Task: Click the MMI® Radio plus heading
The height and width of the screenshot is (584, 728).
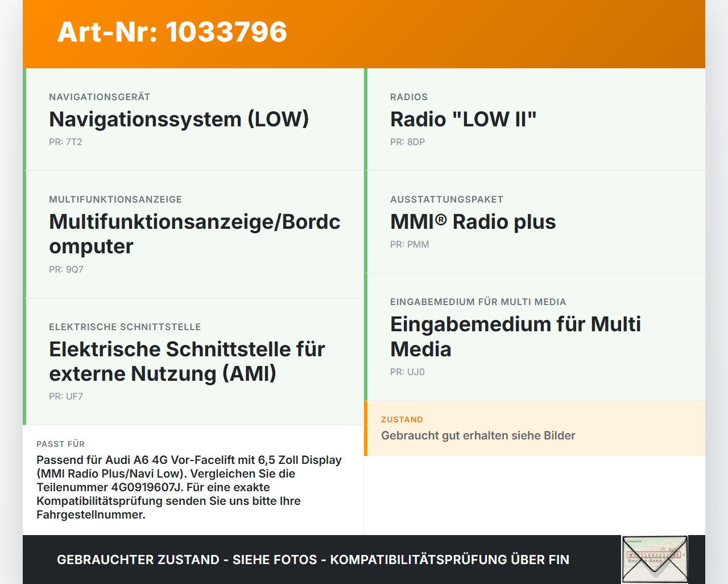Action: pyautogui.click(x=473, y=221)
